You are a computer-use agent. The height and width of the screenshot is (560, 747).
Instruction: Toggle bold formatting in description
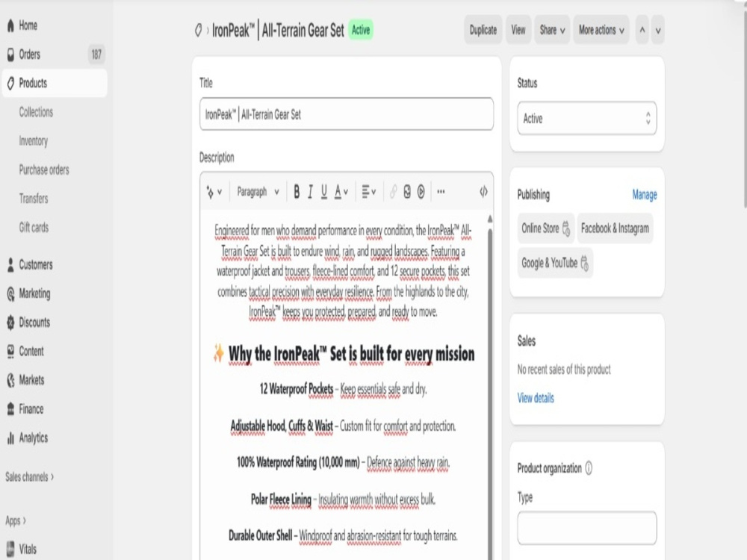[297, 192]
